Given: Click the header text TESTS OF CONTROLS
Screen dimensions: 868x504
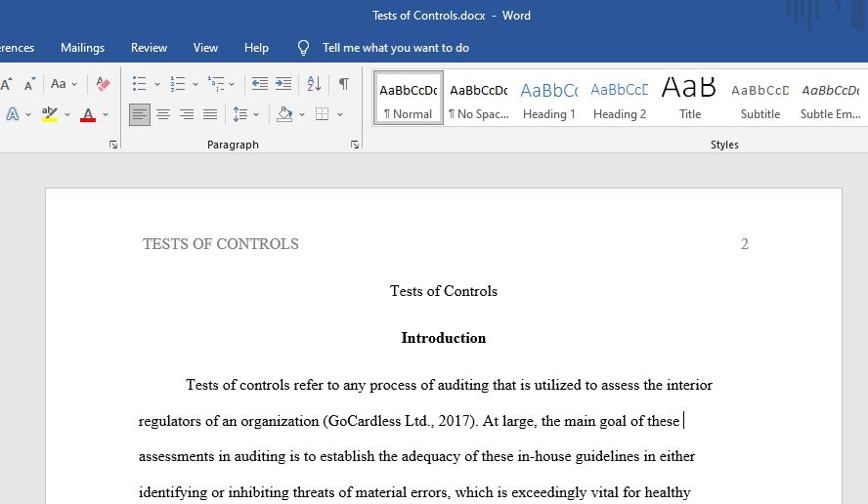Looking at the screenshot, I should coord(220,244).
